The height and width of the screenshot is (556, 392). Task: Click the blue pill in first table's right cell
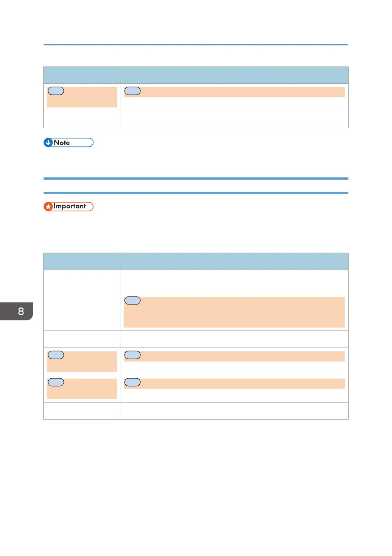[x=132, y=91]
